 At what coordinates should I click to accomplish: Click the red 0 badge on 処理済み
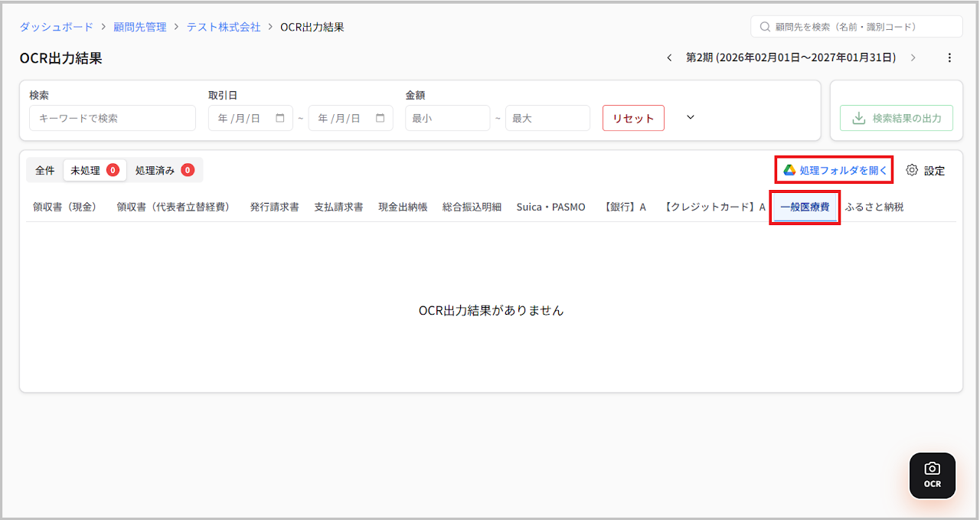(188, 170)
